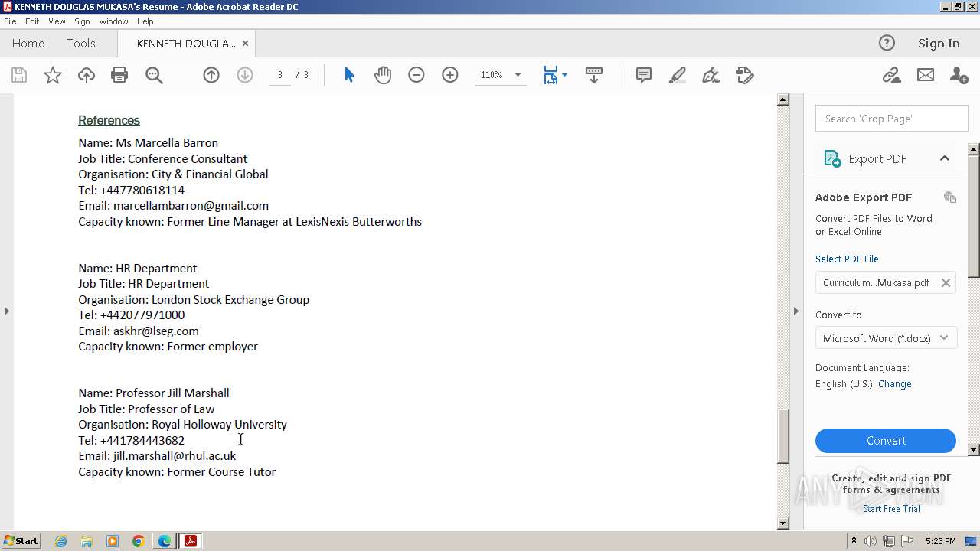Screen dimensions: 980x551
Task: Click the add person share icon
Action: [959, 75]
